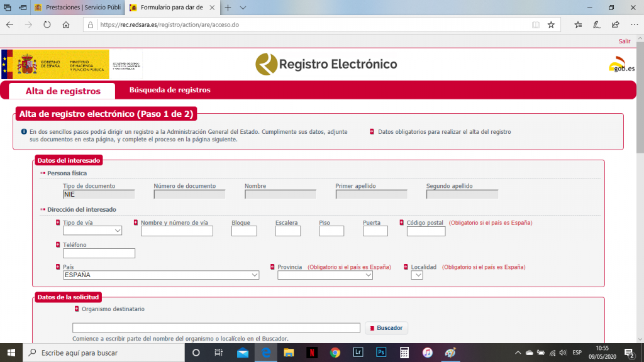This screenshot has width=644, height=362.
Task: Open Calculator from the taskbar
Action: point(404,353)
